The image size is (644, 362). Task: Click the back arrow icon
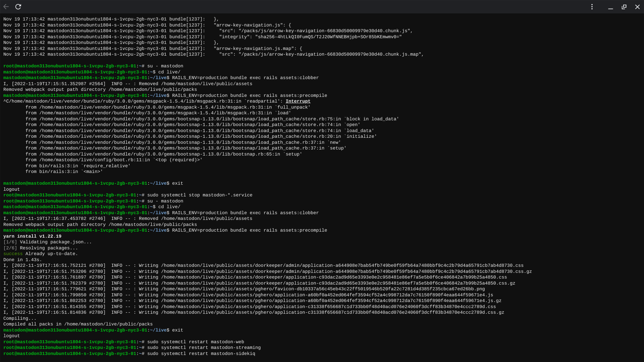click(x=6, y=6)
